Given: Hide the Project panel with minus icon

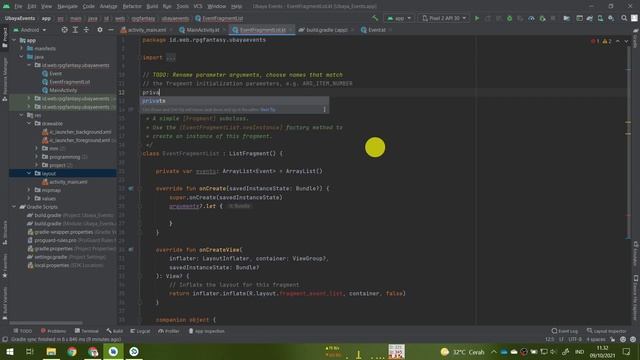Looking at the screenshot, I should pos(111,30).
